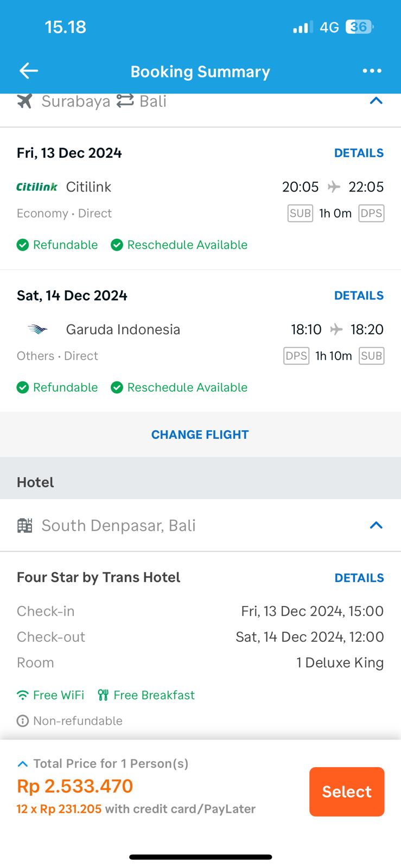Tap the Garuda Indonesia airline logo
This screenshot has height=868, width=401.
point(37,329)
